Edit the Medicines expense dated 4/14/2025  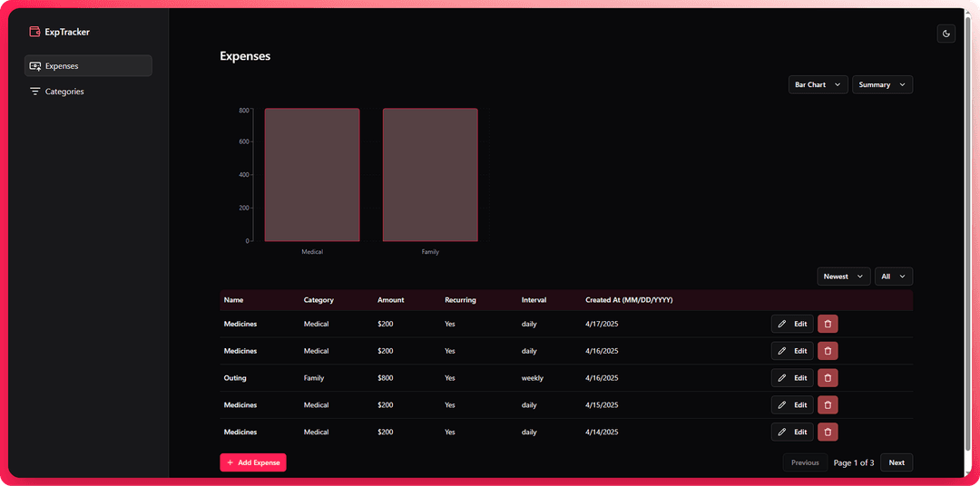pyautogui.click(x=792, y=432)
